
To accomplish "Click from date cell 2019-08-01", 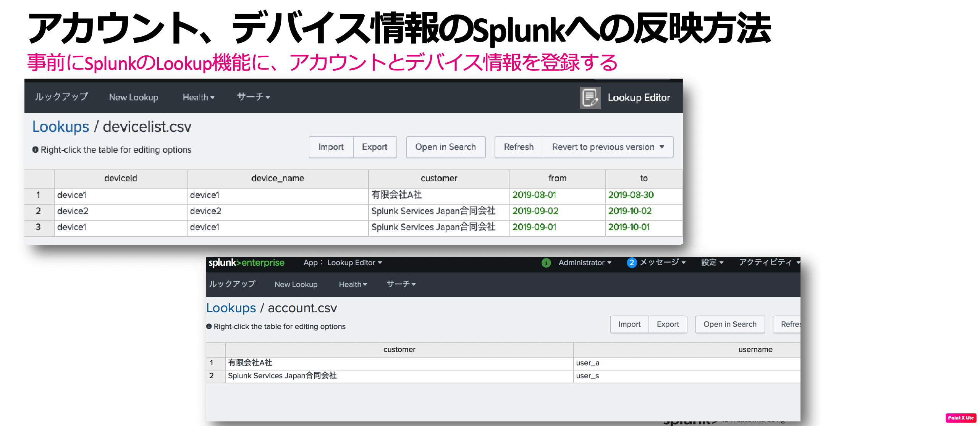I will click(557, 195).
